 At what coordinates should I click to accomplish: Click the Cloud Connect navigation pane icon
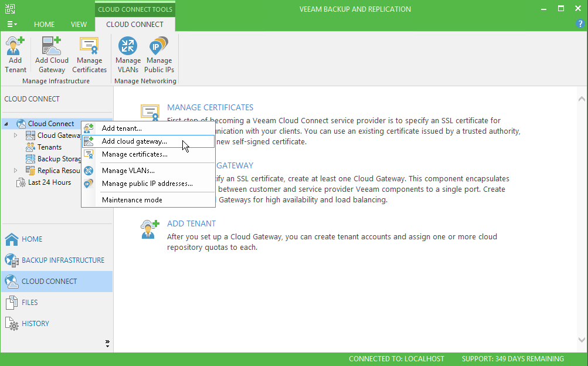click(12, 282)
